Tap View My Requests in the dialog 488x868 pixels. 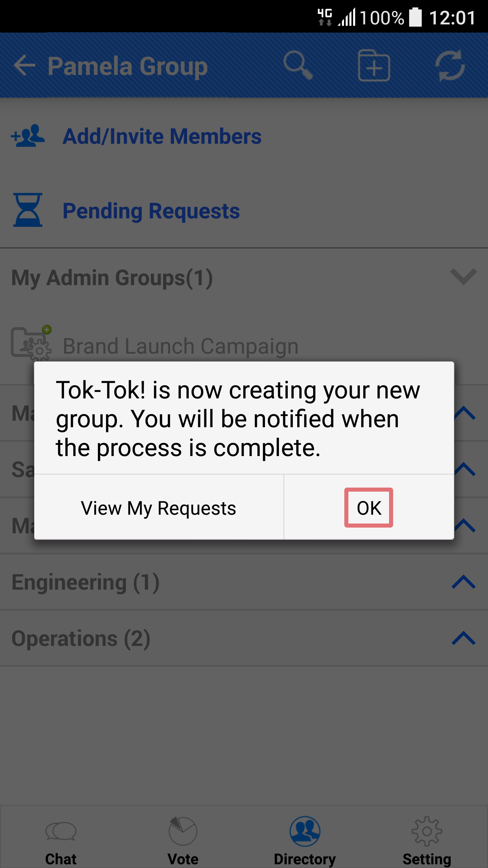tap(159, 508)
